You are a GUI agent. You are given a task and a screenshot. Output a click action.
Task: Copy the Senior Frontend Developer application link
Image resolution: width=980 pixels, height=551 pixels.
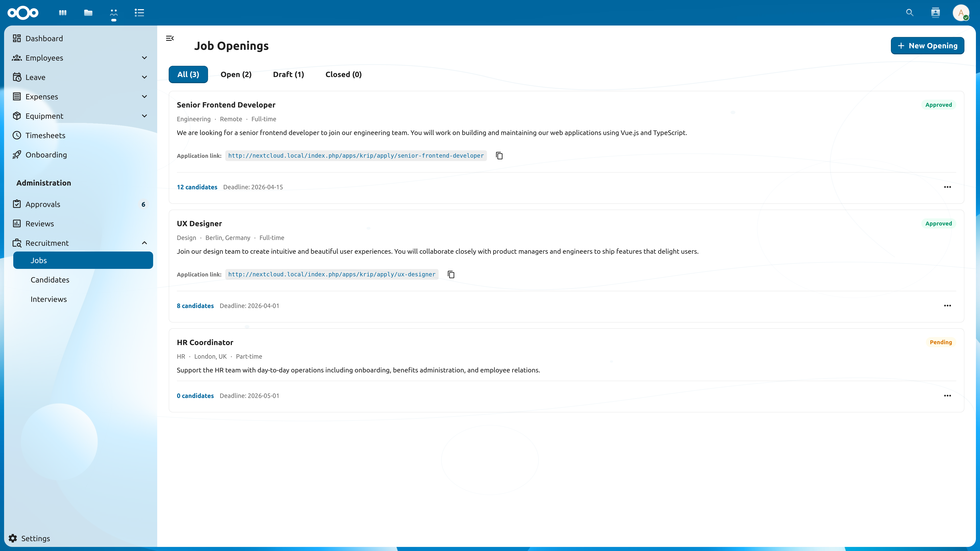[x=499, y=156]
